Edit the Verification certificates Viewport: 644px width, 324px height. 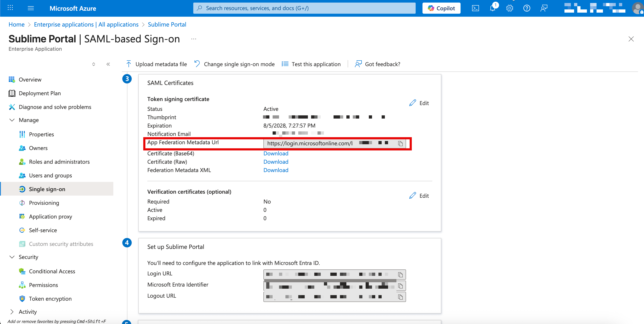point(419,196)
